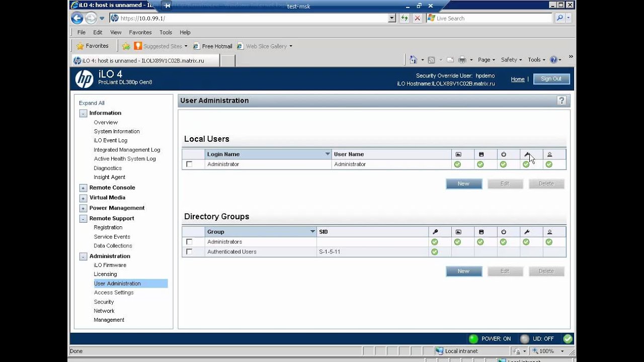
Task: Click the Read Mail envelope icon
Action: 450,60
